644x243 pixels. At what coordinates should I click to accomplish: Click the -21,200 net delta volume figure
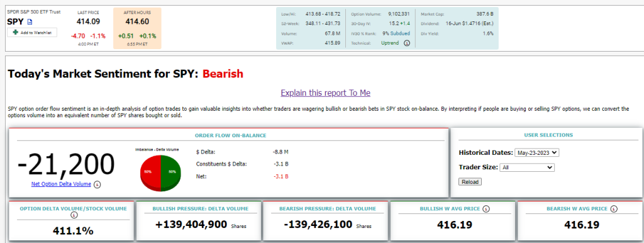[x=65, y=164]
